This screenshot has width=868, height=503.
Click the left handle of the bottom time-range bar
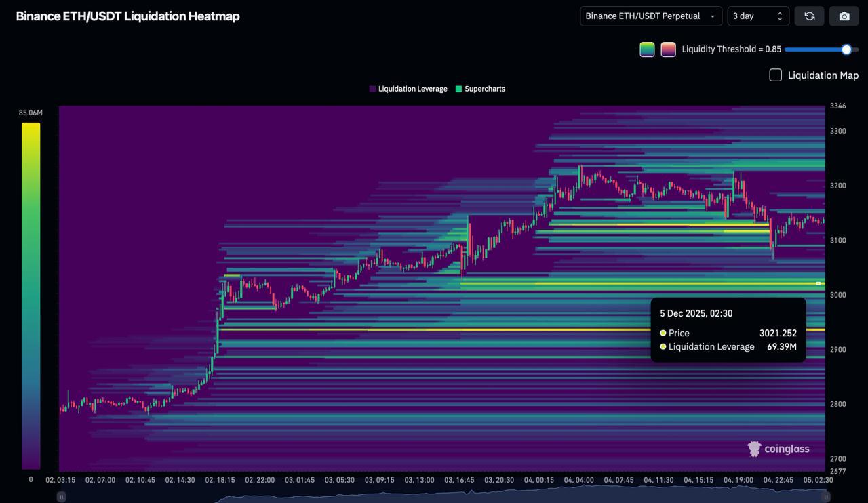coord(61,497)
